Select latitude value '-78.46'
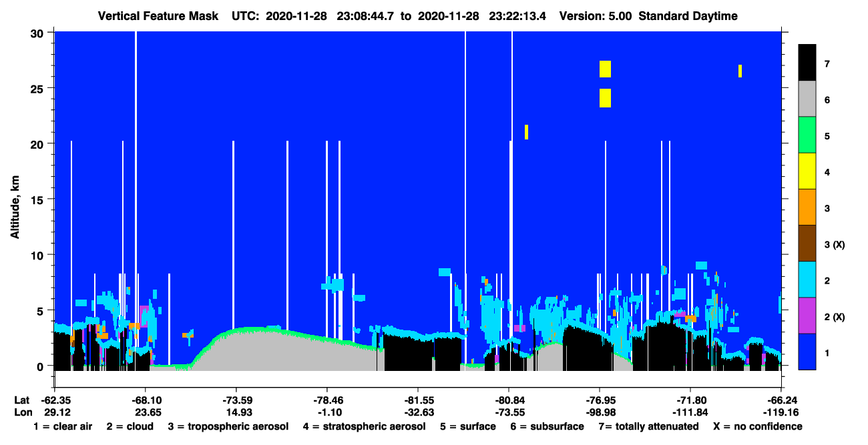Image resolution: width=868 pixels, height=445 pixels. [x=327, y=400]
